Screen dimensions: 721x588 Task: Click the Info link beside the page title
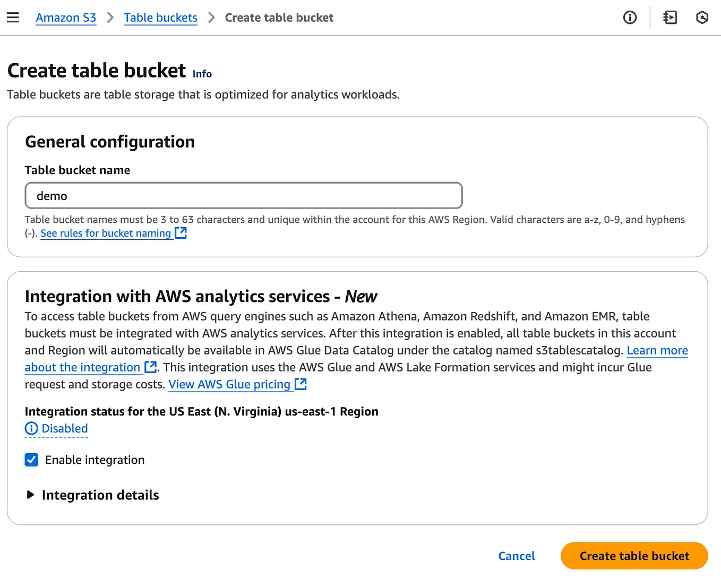pos(202,73)
